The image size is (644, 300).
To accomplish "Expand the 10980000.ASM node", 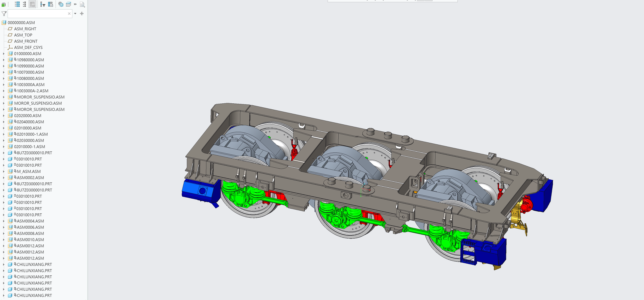I will coord(3,60).
